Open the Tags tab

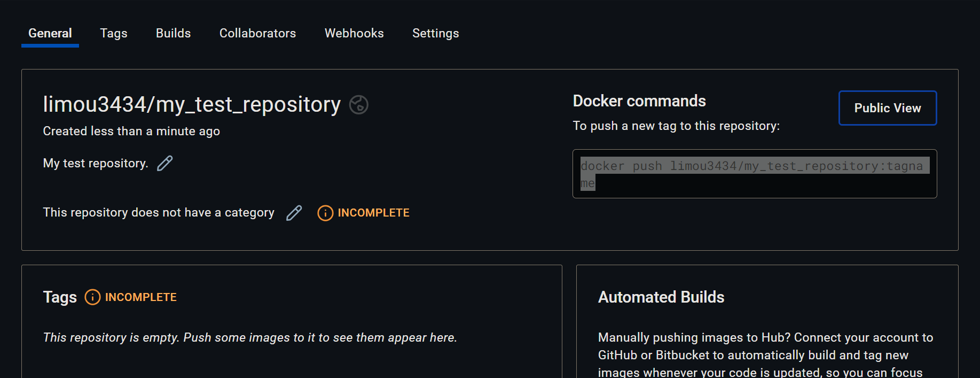pos(114,33)
